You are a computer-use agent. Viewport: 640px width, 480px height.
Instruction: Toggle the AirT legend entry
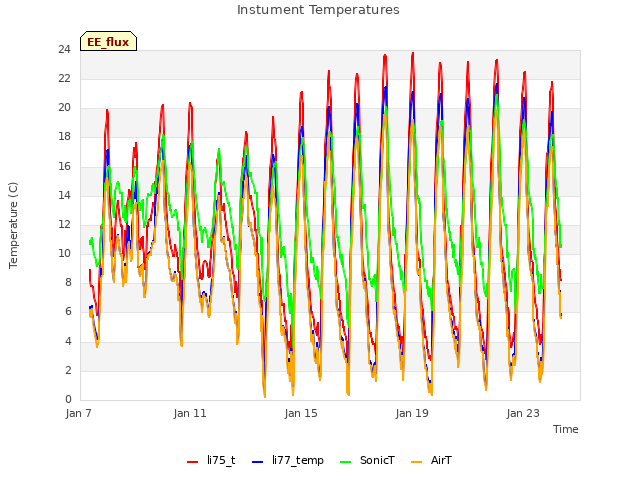tap(431, 460)
